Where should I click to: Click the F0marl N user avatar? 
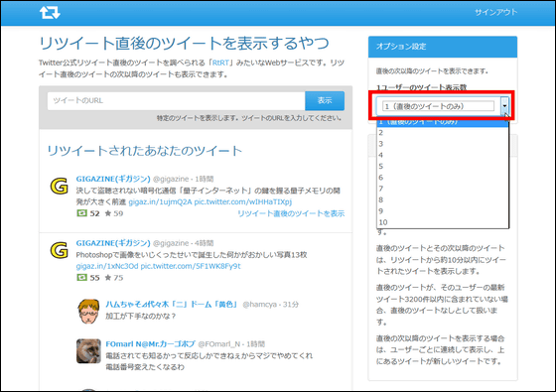pos(88,351)
